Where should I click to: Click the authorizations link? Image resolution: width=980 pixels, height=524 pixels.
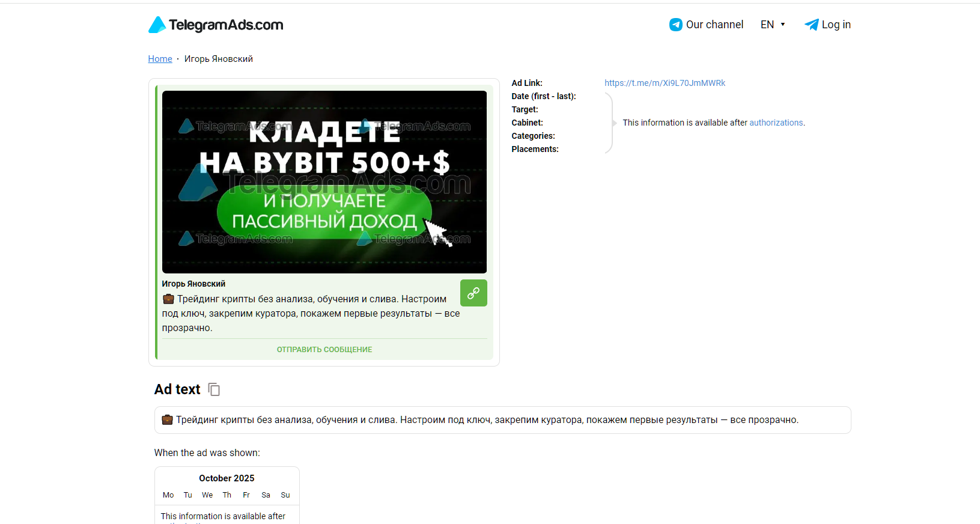pyautogui.click(x=776, y=123)
